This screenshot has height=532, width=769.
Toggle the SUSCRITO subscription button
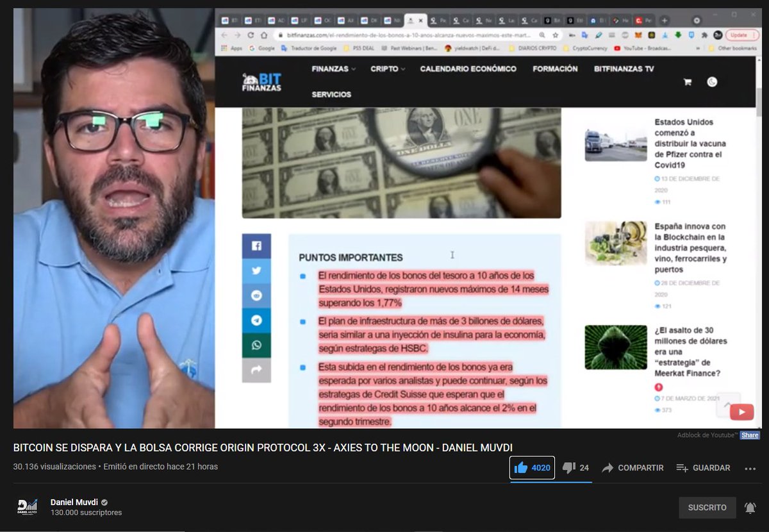coord(707,508)
